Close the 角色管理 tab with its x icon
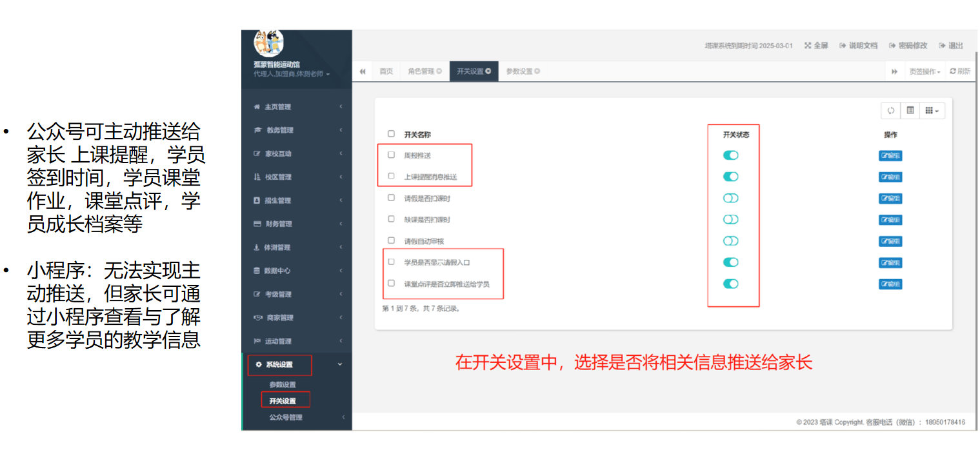 pos(439,72)
